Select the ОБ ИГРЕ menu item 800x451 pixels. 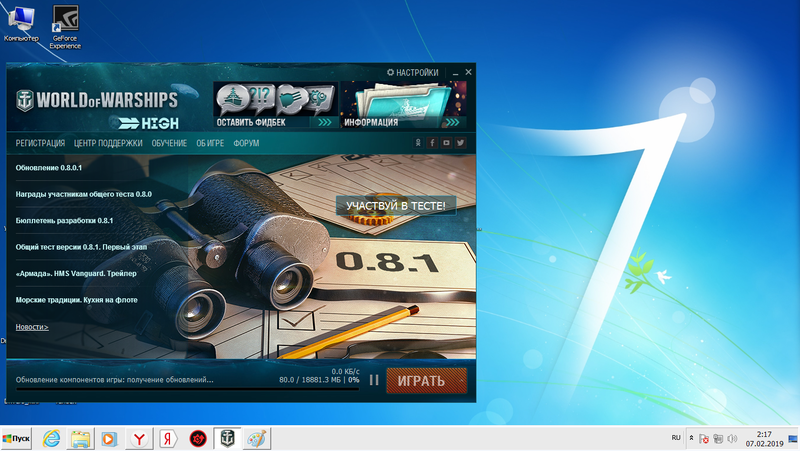[210, 143]
